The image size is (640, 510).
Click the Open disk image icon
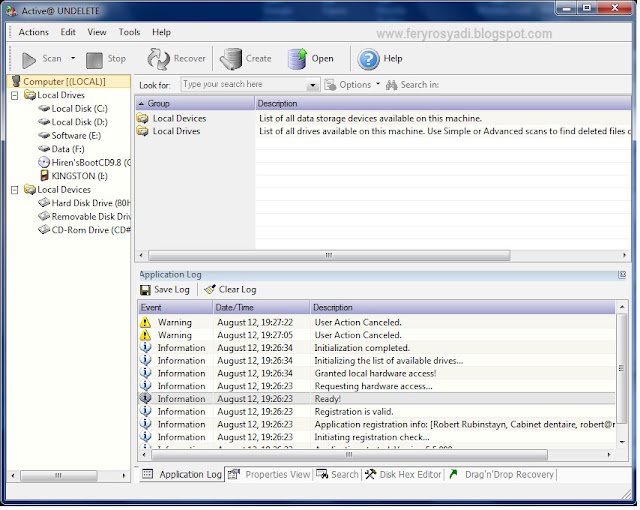pyautogui.click(x=298, y=59)
